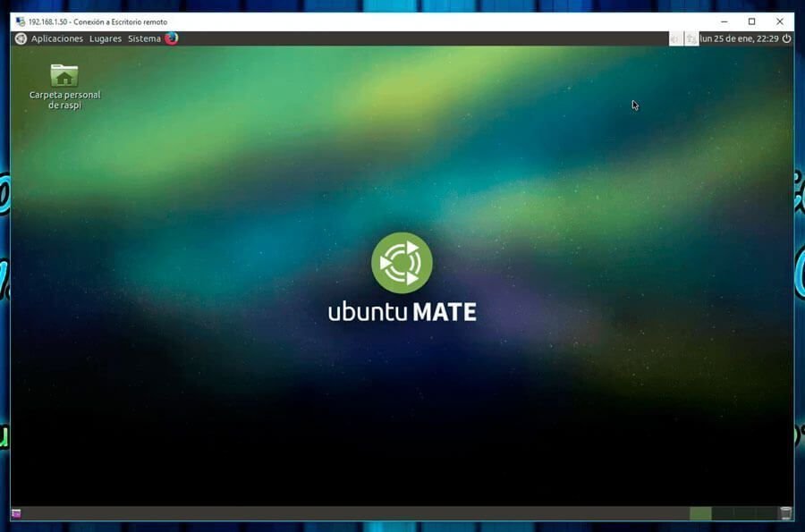Screen dimensions: 805x532
Task: Open the Aplicaciones menu
Action: pyautogui.click(x=56, y=39)
